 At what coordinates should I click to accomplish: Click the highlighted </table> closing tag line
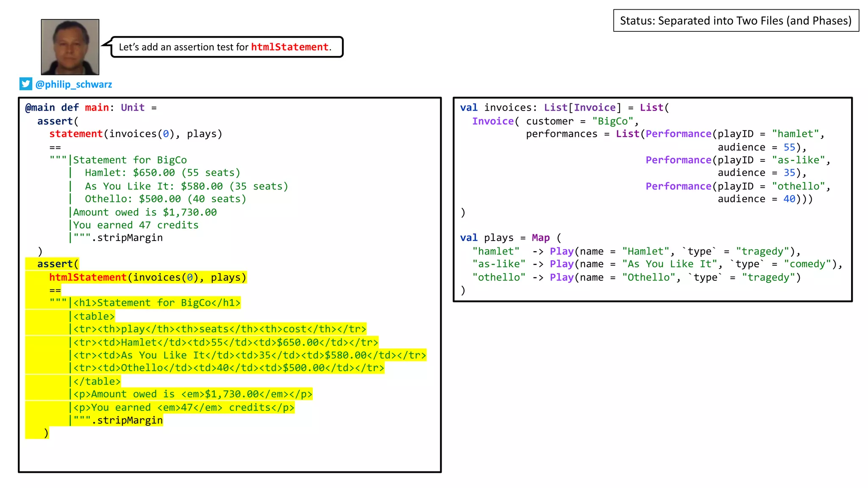97,381
